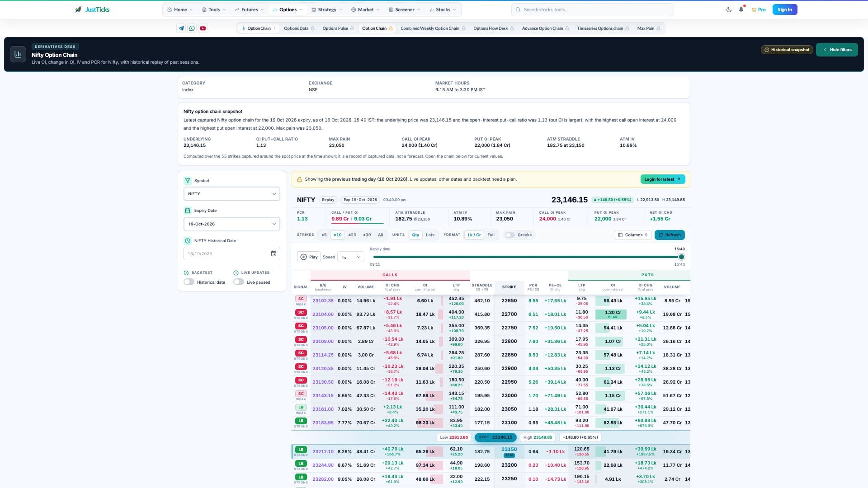Click the search magnifier icon

518,9
